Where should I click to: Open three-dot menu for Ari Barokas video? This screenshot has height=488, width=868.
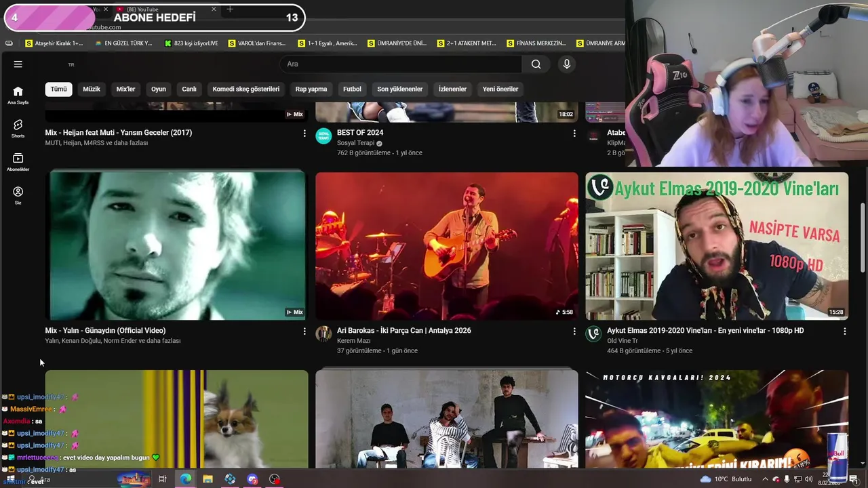[x=574, y=331]
